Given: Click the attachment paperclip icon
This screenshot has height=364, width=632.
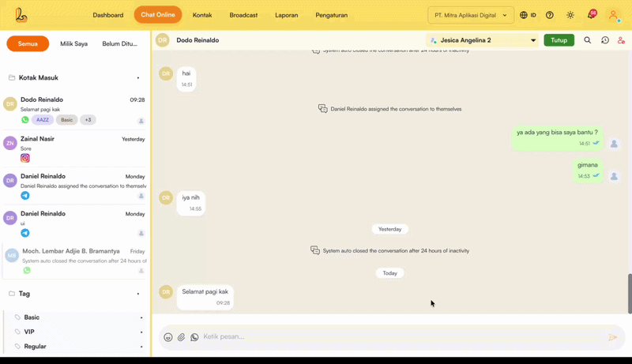Looking at the screenshot, I should tap(181, 337).
